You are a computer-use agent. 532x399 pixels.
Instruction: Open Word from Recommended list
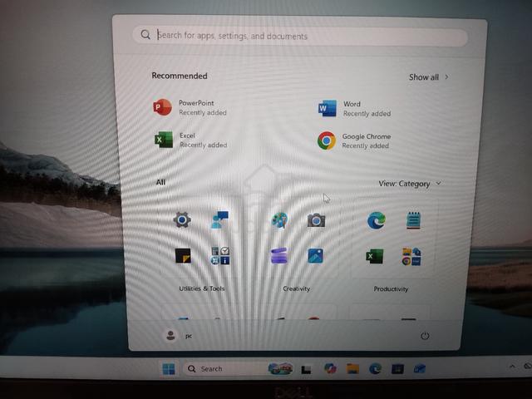pyautogui.click(x=354, y=109)
